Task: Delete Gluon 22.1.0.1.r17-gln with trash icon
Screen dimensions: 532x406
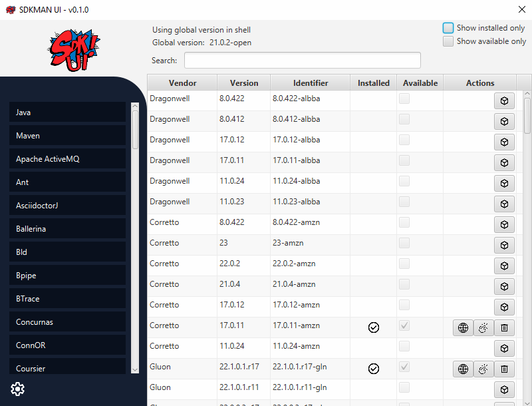Action: (x=504, y=369)
